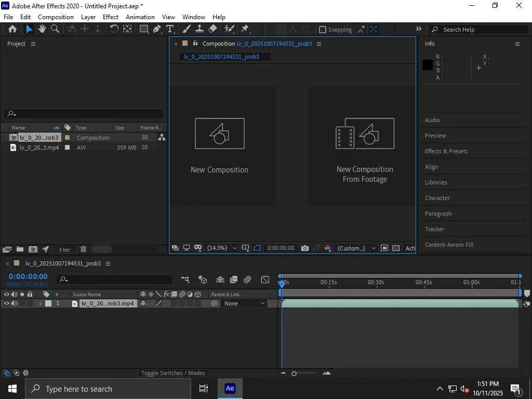Select the Roto Brush tool
Image resolution: width=532 pixels, height=399 pixels.
click(229, 29)
